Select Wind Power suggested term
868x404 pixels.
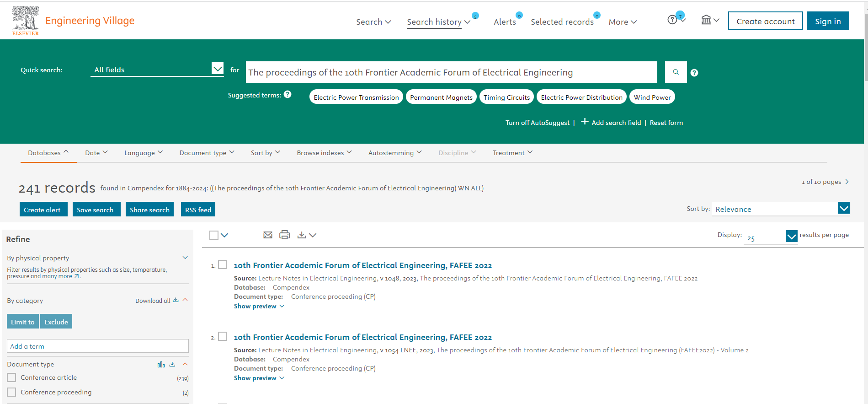tap(652, 97)
